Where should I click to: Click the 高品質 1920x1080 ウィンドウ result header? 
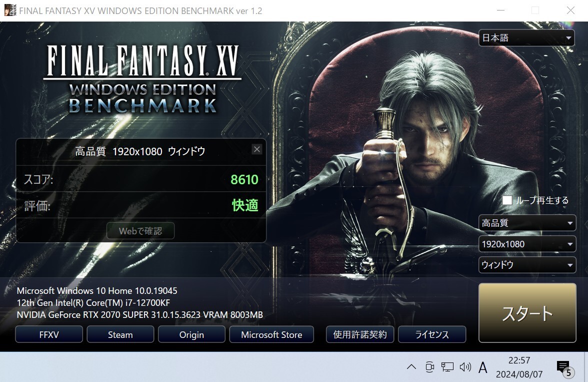tap(140, 151)
